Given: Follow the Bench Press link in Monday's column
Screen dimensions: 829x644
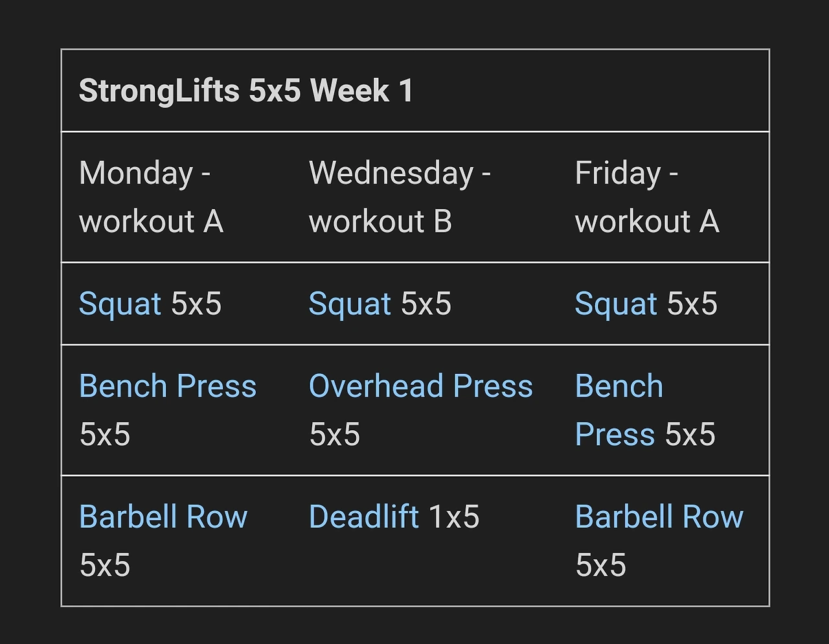Looking at the screenshot, I should 168,386.
